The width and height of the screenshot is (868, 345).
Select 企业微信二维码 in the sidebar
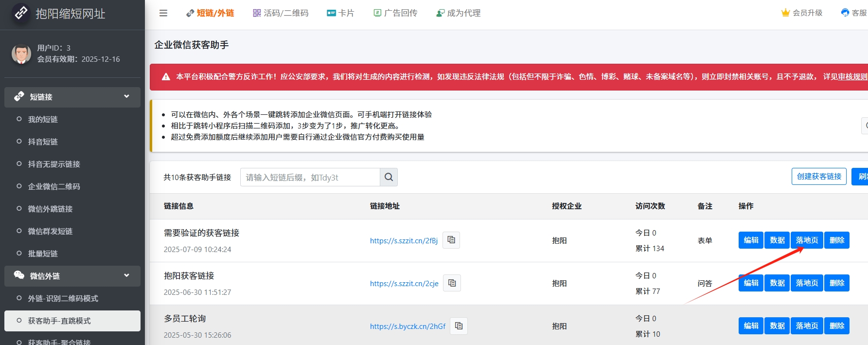pos(54,186)
